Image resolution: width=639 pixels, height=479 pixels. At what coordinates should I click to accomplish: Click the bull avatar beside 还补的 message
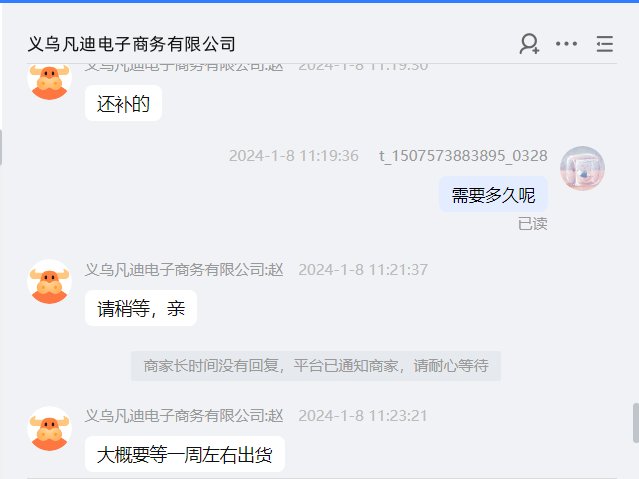pos(49,81)
